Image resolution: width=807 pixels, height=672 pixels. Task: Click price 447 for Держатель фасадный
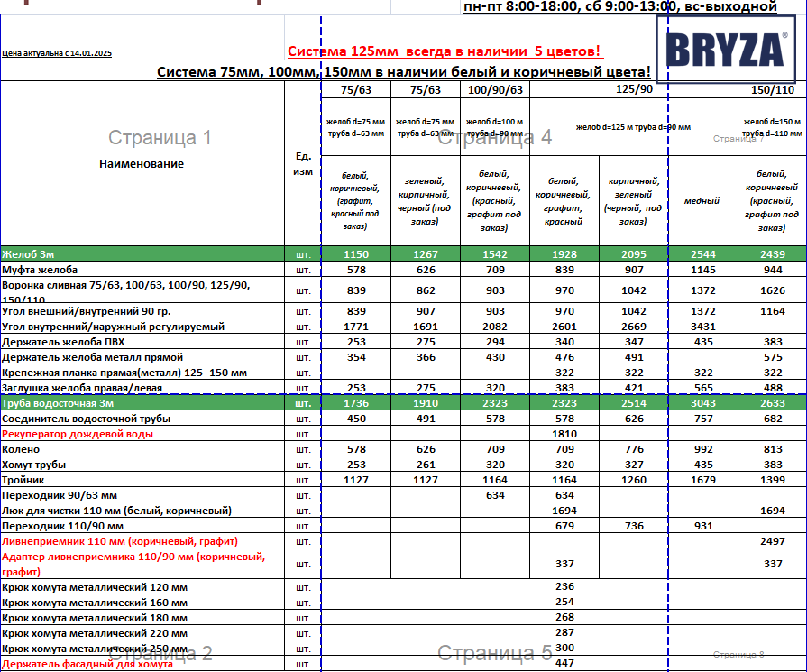564,663
